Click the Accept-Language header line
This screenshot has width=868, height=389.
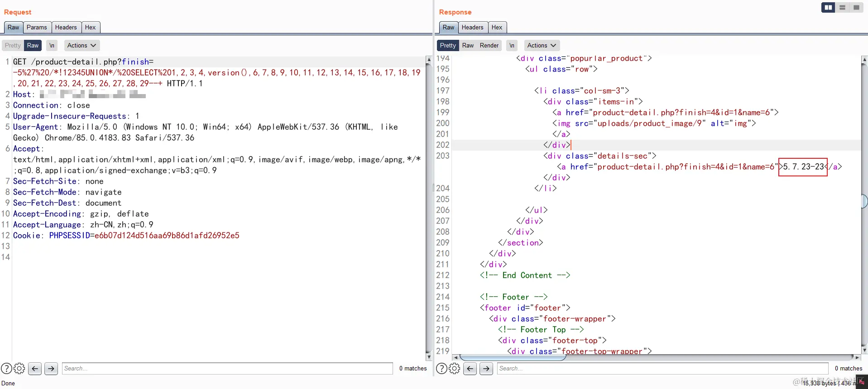pyautogui.click(x=83, y=225)
